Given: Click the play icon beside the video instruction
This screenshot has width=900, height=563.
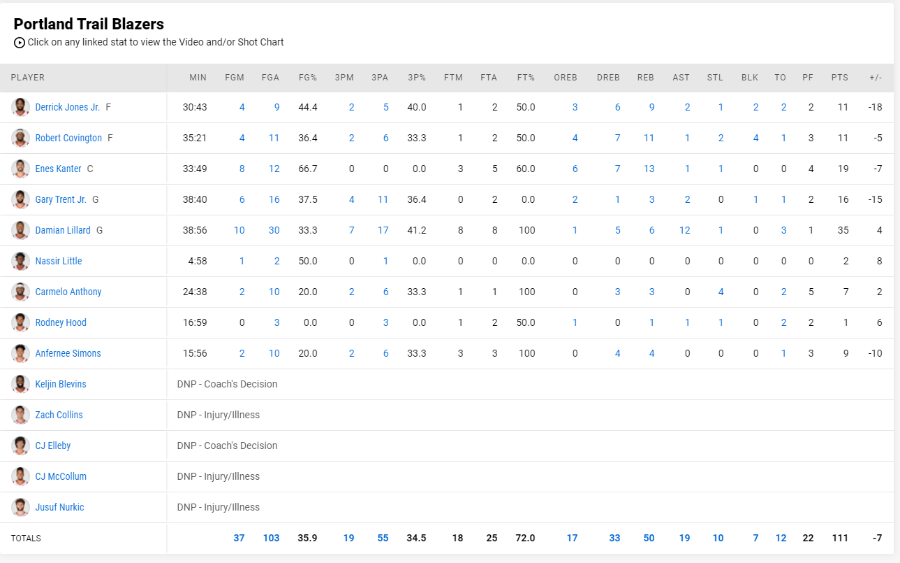Looking at the screenshot, I should click(x=20, y=42).
